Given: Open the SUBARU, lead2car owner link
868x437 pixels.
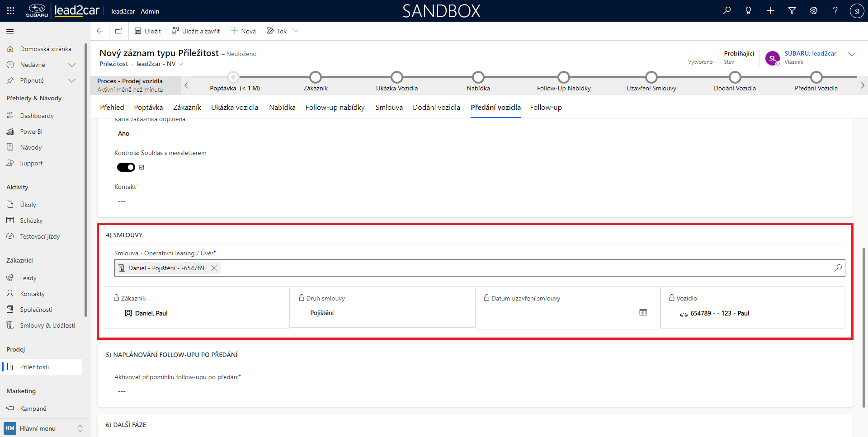Looking at the screenshot, I should pos(810,53).
